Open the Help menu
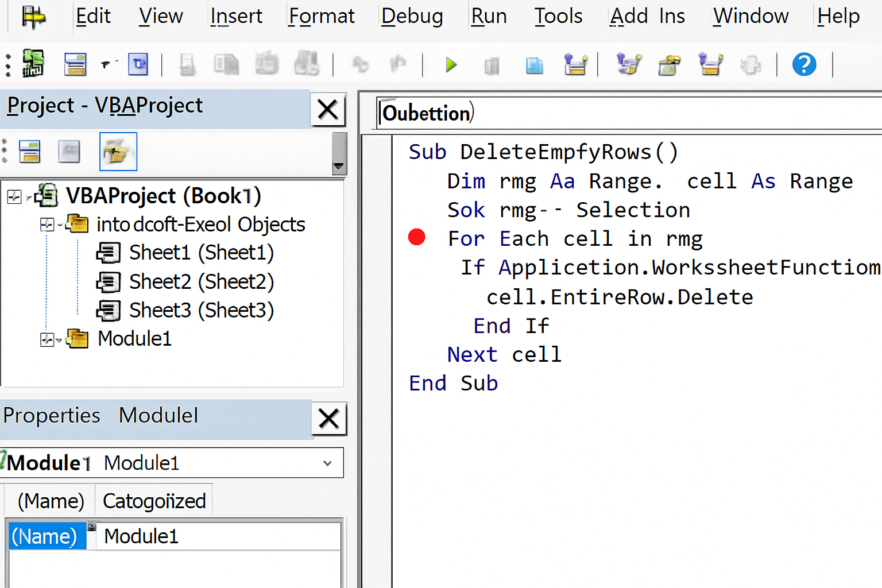The width and height of the screenshot is (882, 588). (x=838, y=16)
